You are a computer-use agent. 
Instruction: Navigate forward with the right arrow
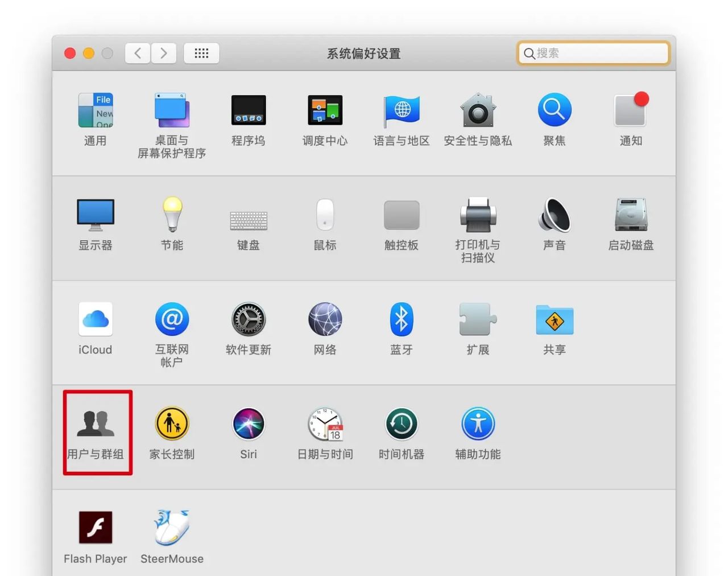pos(164,53)
